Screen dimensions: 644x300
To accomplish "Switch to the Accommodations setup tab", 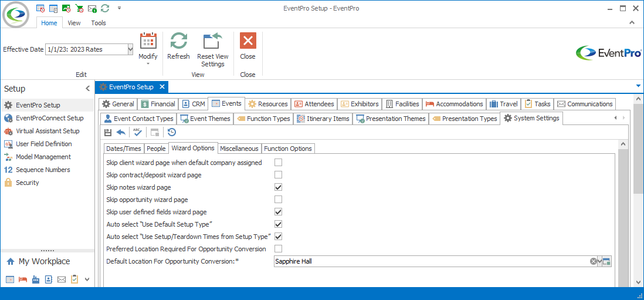I will (455, 104).
